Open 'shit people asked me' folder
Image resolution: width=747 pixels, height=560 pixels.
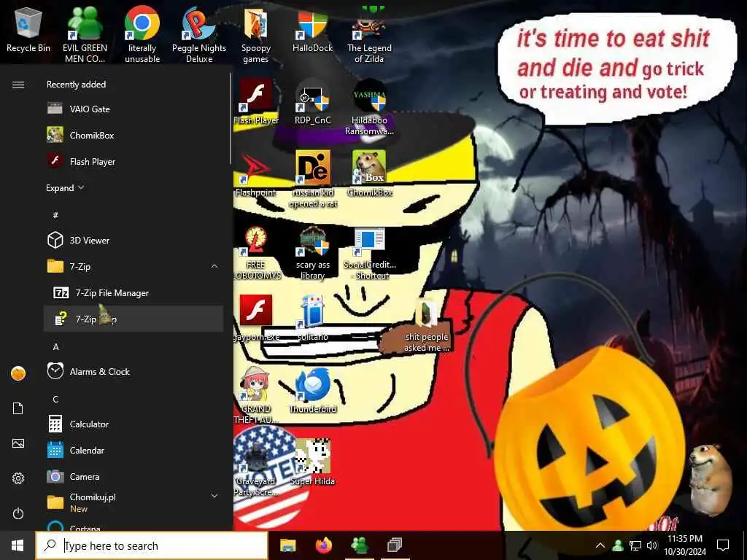coord(426,324)
